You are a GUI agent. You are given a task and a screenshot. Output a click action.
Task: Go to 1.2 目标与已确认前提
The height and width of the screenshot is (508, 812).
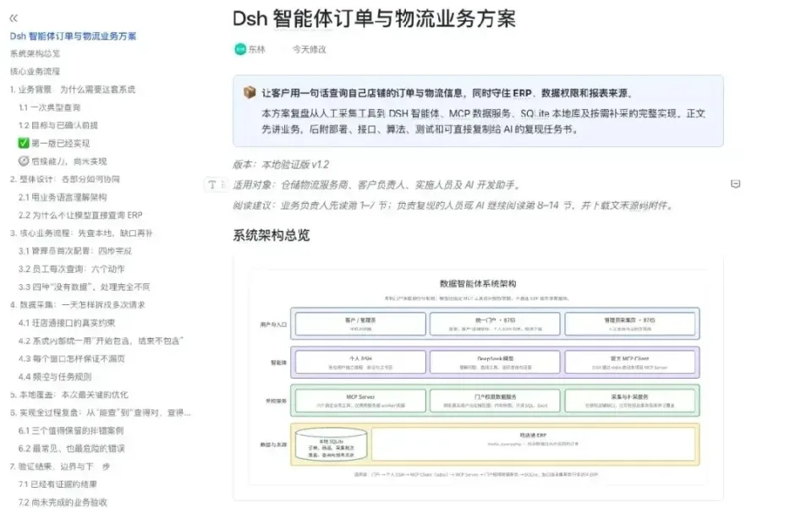58,125
